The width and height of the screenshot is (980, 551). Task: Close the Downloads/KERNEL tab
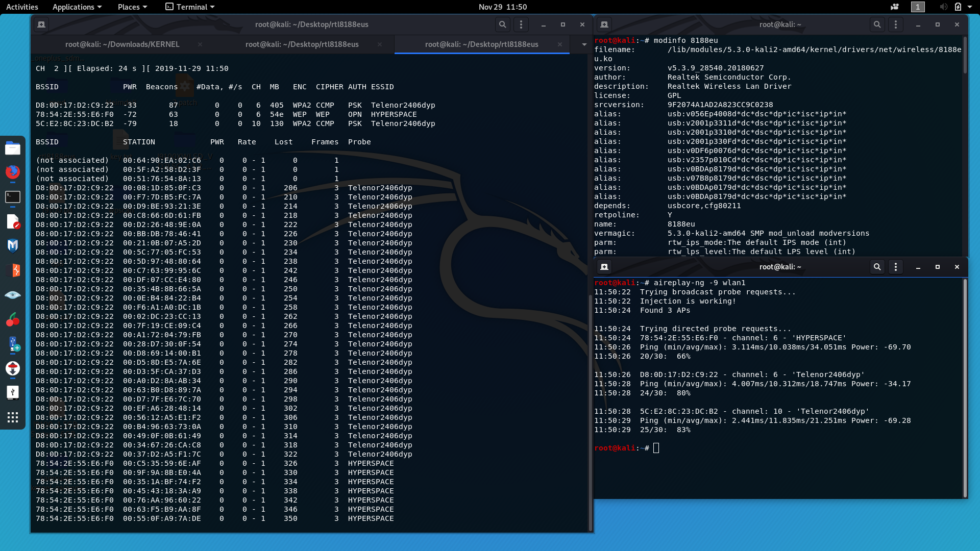click(x=200, y=44)
